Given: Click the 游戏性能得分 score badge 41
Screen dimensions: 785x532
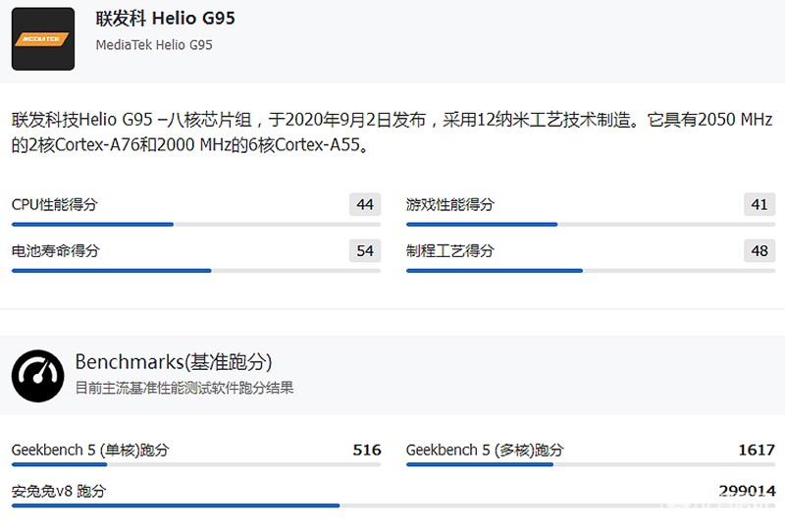Looking at the screenshot, I should coord(759,204).
